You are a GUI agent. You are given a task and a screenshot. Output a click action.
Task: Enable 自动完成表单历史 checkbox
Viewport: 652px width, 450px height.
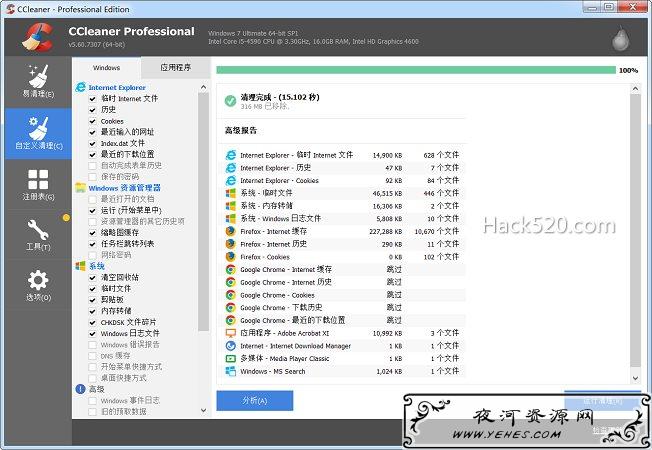pyautogui.click(x=93, y=166)
